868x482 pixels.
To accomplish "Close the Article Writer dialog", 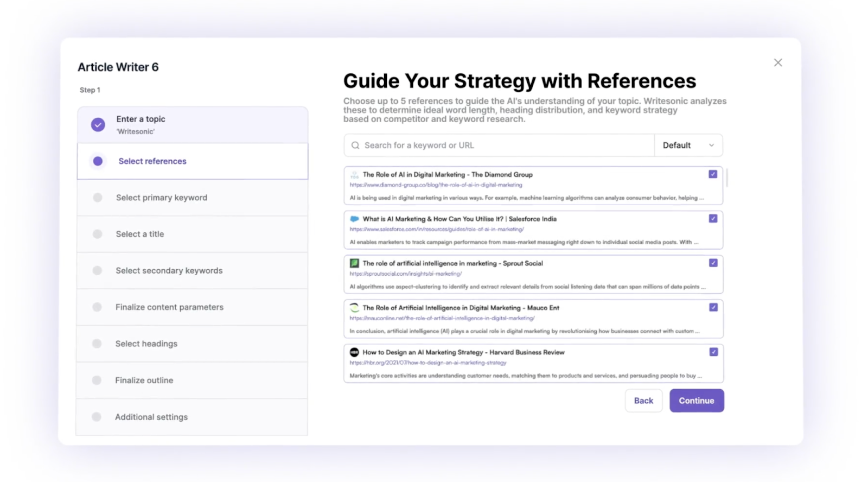I will click(778, 63).
